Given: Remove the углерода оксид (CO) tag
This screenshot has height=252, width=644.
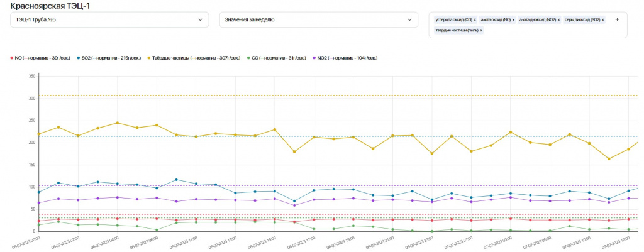Looking at the screenshot, I should tap(475, 20).
